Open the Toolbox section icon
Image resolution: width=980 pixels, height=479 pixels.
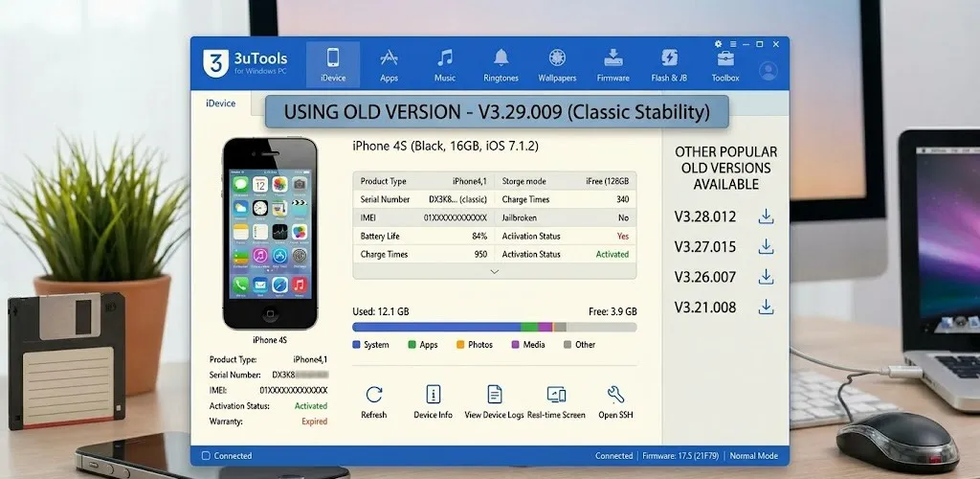(725, 58)
